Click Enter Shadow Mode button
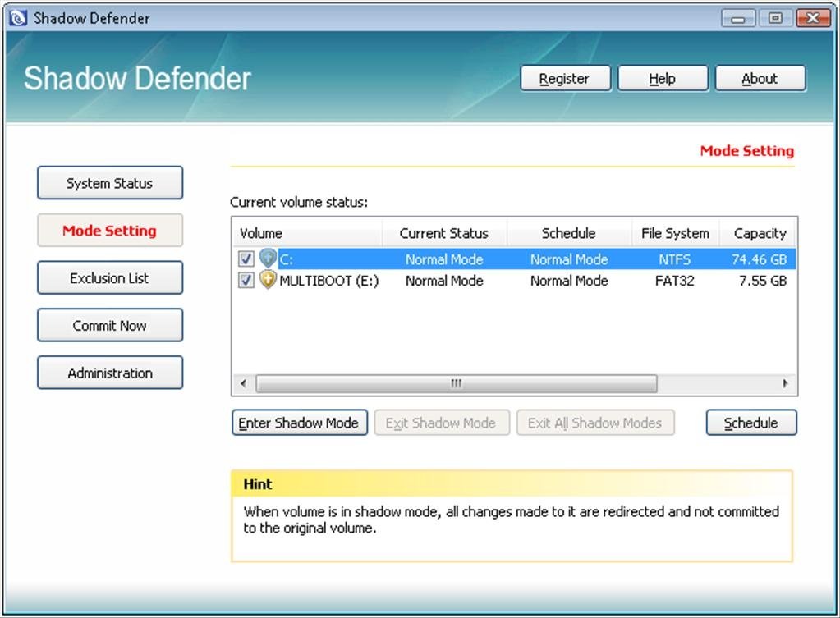This screenshot has height=618, width=840. tap(300, 423)
